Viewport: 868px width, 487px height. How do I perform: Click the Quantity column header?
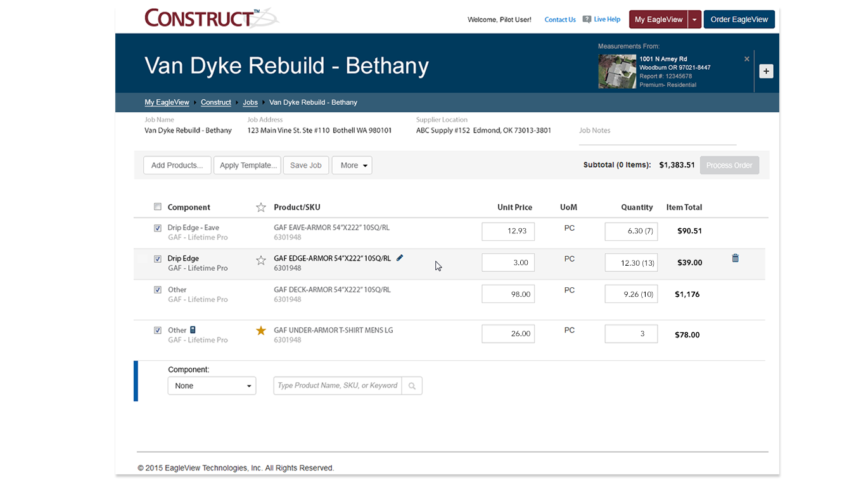point(637,207)
